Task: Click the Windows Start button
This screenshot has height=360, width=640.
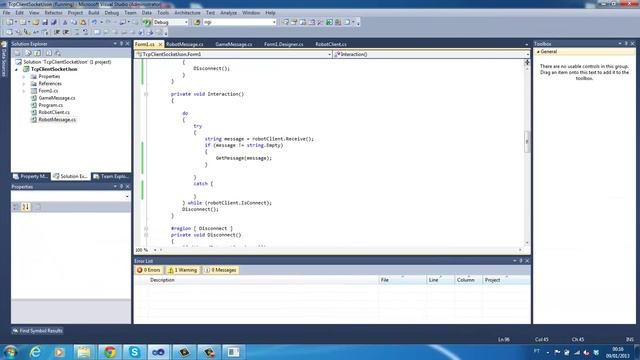Action: coord(10,352)
